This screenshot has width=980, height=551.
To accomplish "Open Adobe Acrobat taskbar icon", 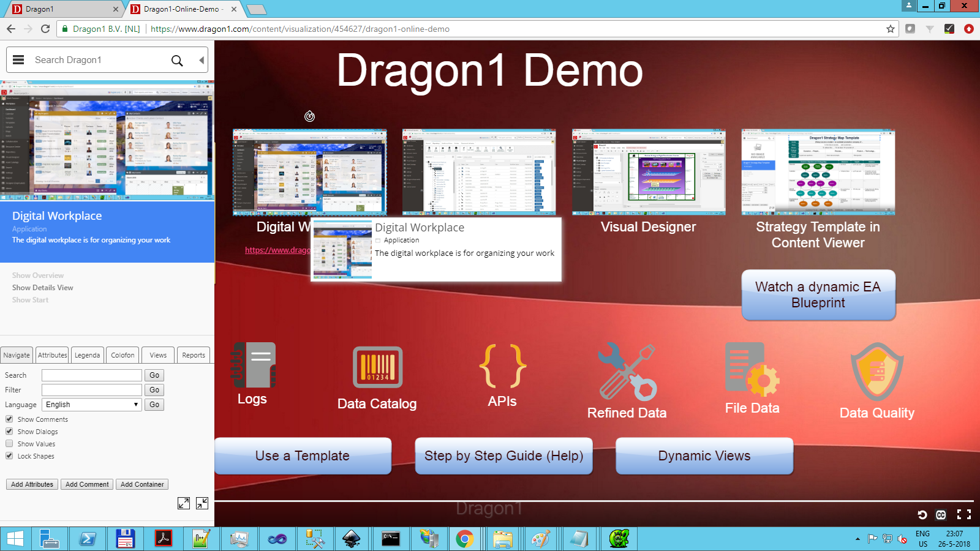I will 163,539.
